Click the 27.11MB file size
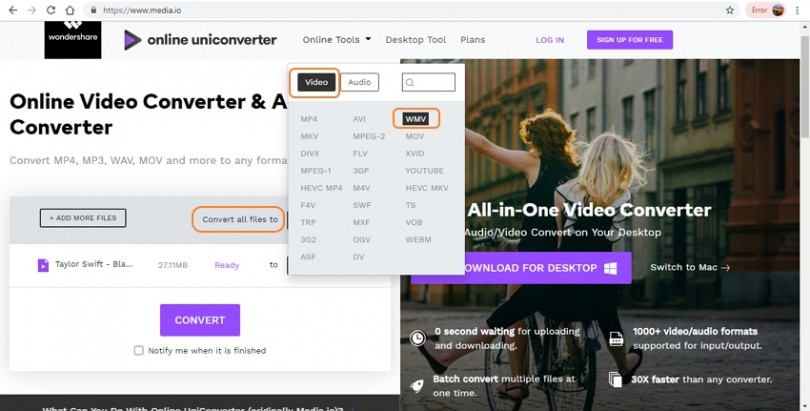810x411 pixels. point(173,265)
